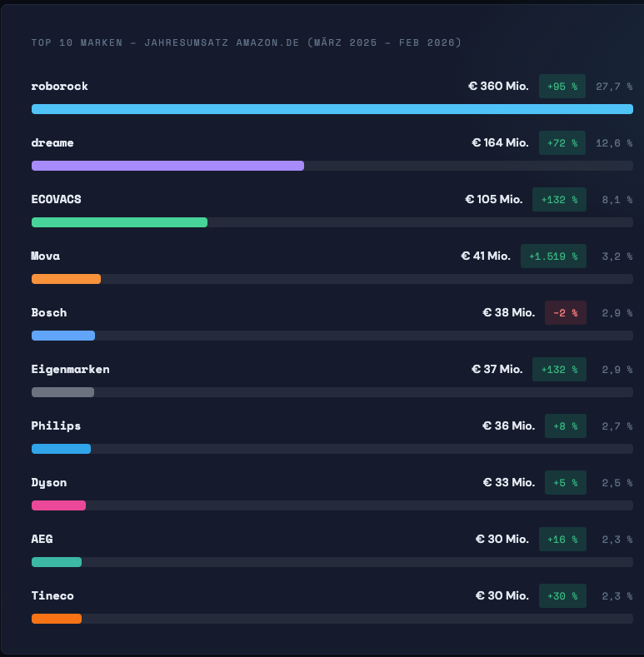644x657 pixels.
Task: Select the Eigenmarken row label
Action: click(71, 369)
